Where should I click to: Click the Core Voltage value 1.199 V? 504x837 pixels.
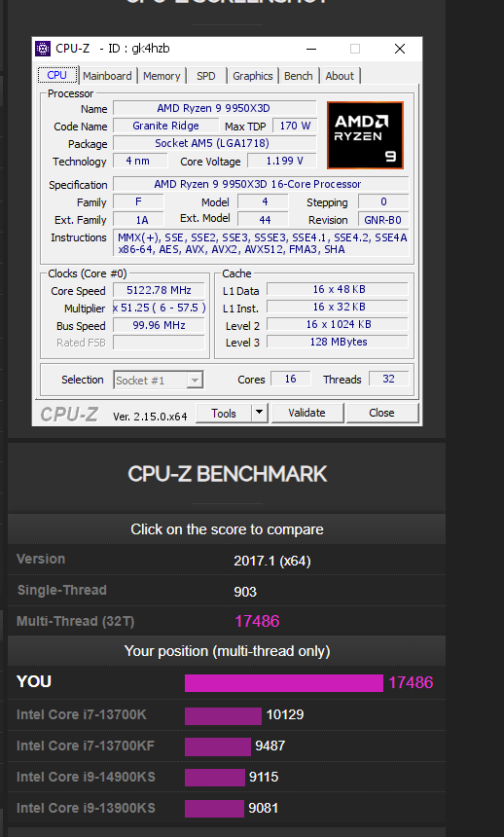282,162
